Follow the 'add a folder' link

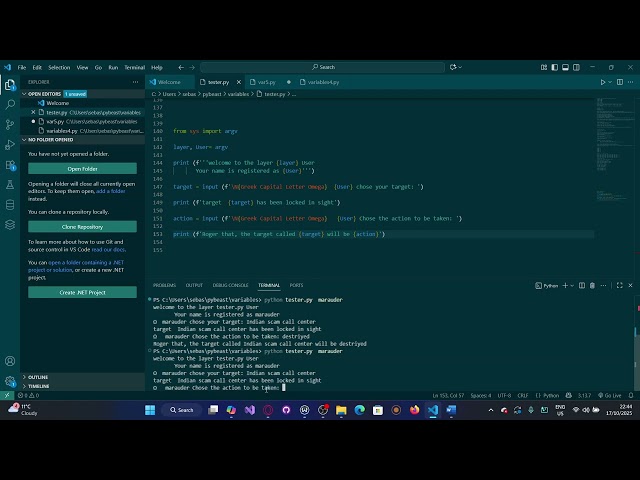point(111,191)
